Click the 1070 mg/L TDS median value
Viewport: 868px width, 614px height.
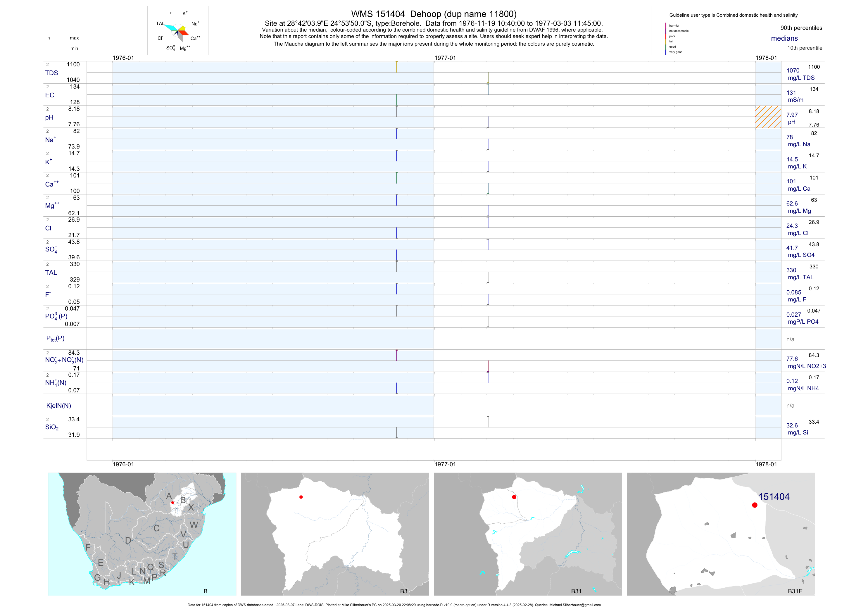(793, 71)
